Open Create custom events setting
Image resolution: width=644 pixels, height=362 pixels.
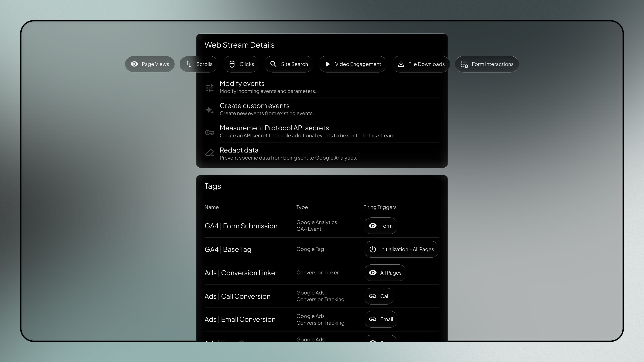pos(322,109)
